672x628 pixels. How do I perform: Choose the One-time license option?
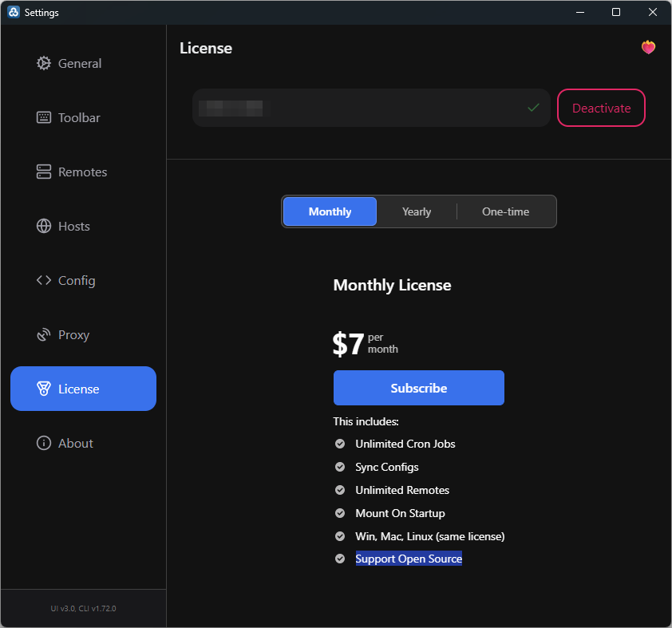[505, 211]
